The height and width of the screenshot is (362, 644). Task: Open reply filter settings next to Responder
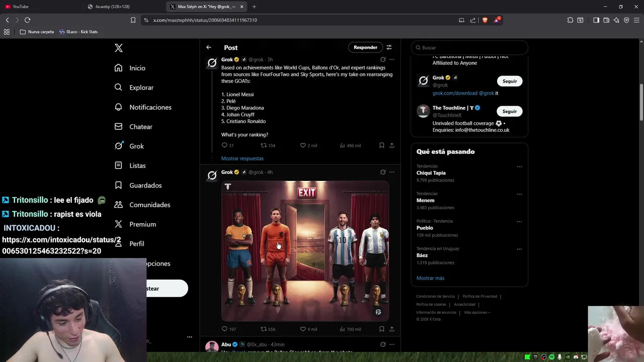pyautogui.click(x=389, y=47)
